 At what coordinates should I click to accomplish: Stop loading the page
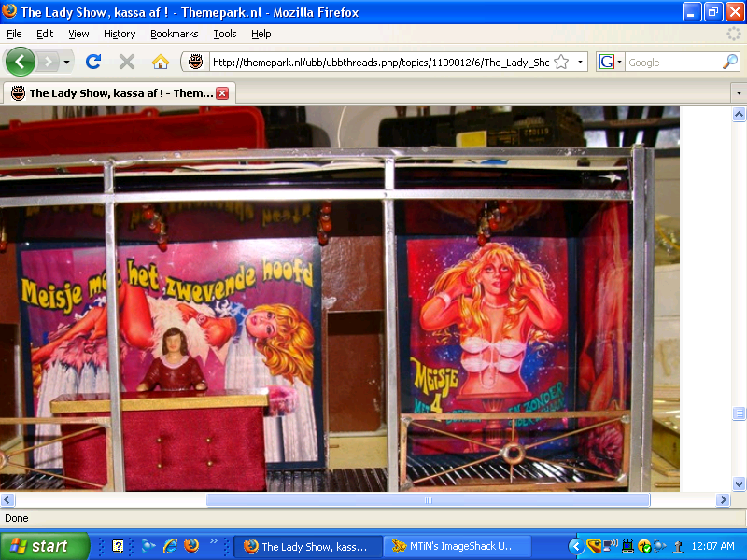(x=127, y=62)
